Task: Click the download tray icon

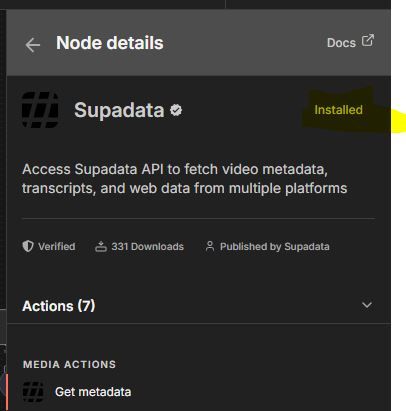Action: click(101, 247)
